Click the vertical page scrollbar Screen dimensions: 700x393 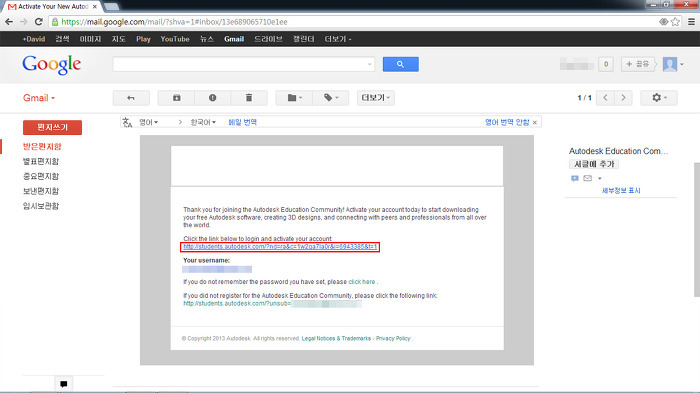(x=696, y=230)
